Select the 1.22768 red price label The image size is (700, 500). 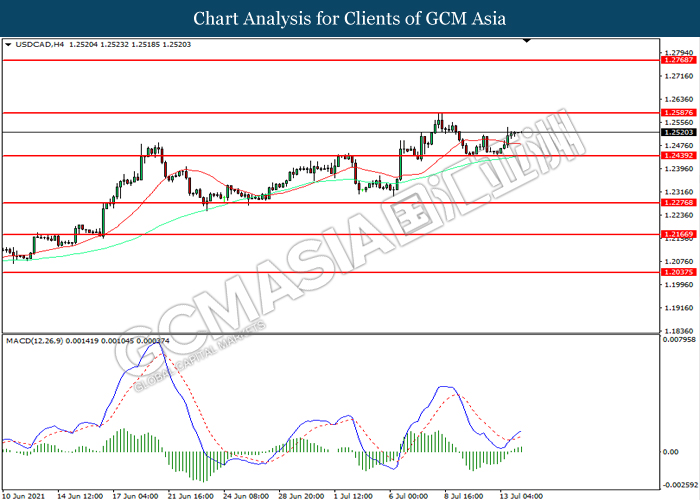point(679,202)
